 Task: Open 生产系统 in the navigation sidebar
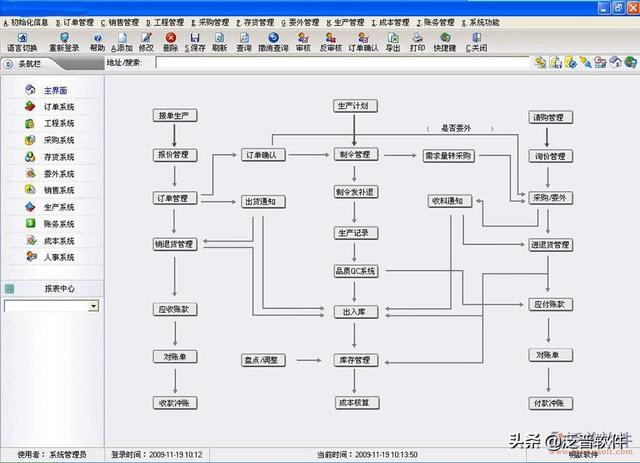point(59,207)
